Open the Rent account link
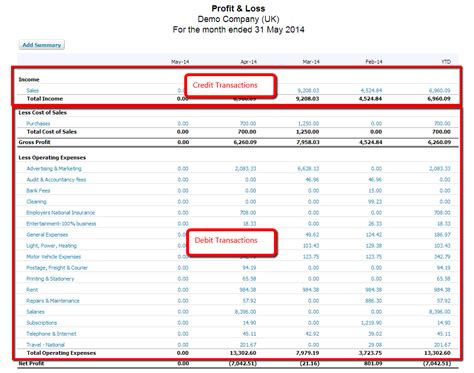Viewport: 474px width, 373px height. [32, 290]
